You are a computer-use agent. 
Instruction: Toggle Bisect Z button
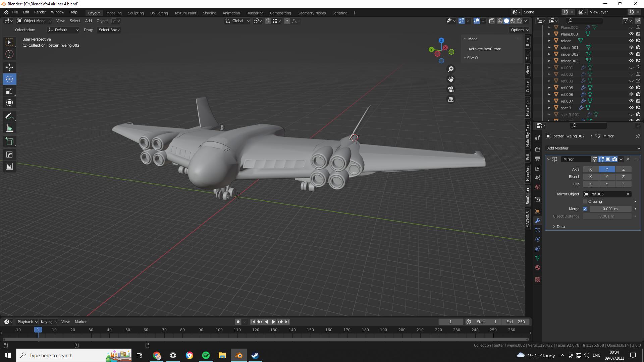(623, 177)
